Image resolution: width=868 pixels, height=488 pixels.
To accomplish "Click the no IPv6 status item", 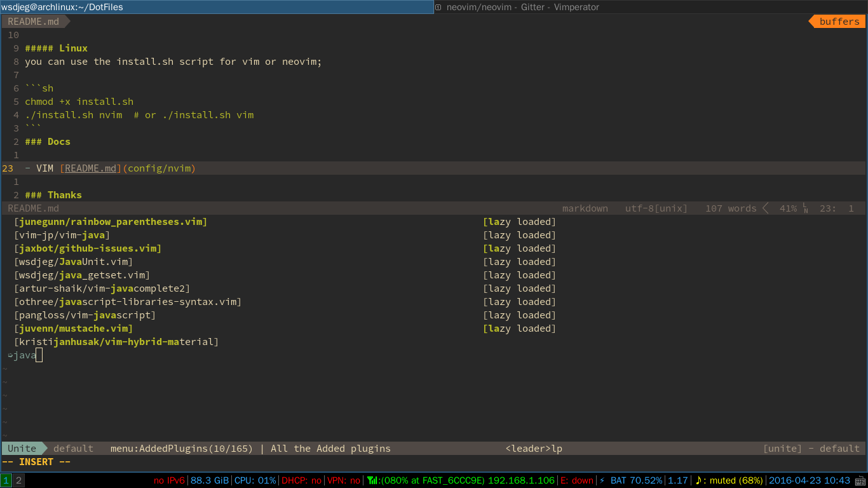I will tap(169, 480).
